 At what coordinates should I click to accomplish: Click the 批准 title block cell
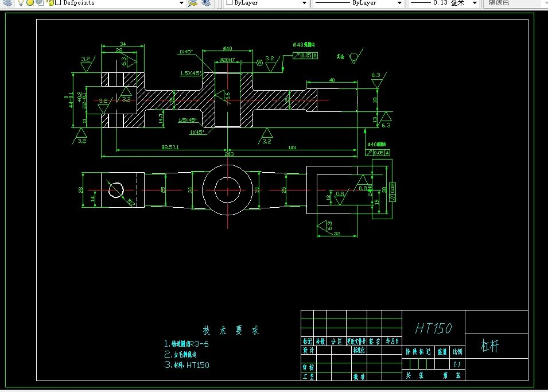(359, 377)
